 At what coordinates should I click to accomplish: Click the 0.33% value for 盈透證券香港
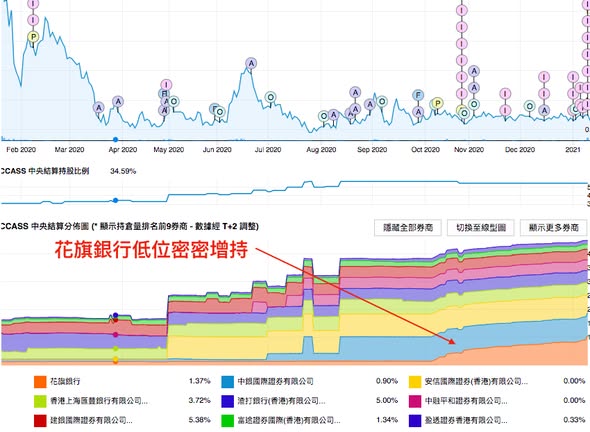point(574,420)
